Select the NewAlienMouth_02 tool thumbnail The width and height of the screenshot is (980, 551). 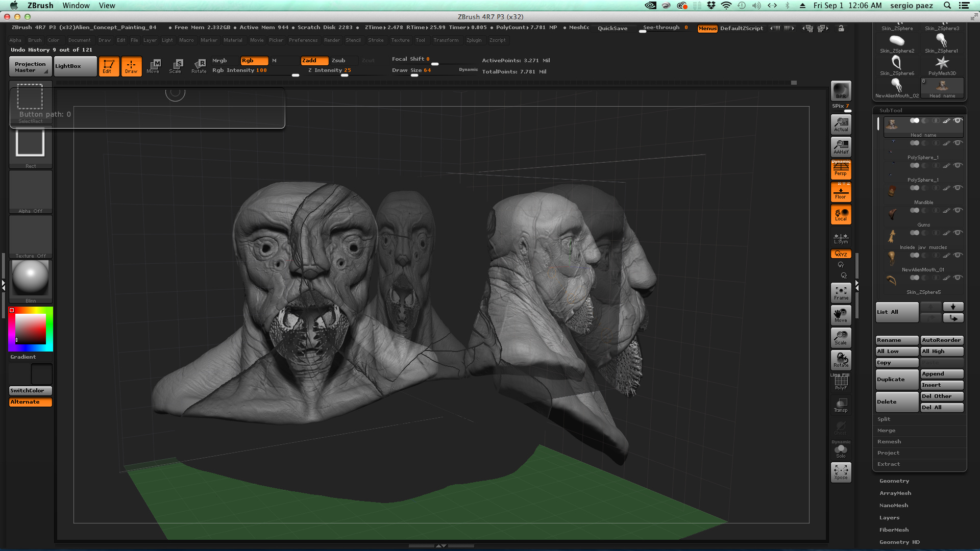(897, 88)
